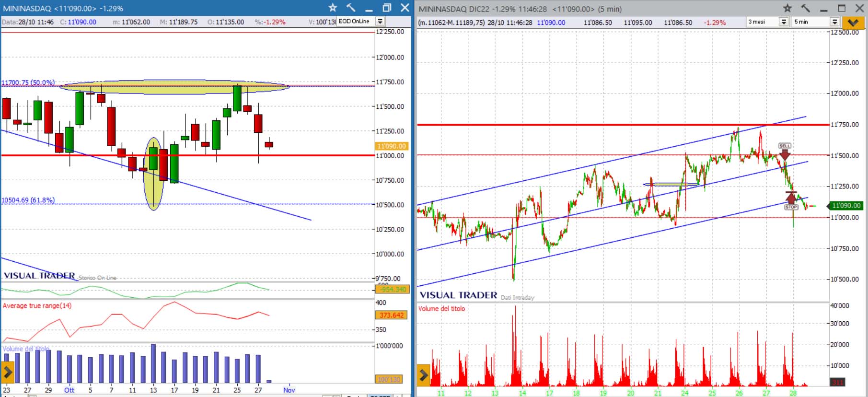This screenshot has width=868, height=397.
Task: Click the 311 volume value label in intraday chart
Action: point(837,382)
